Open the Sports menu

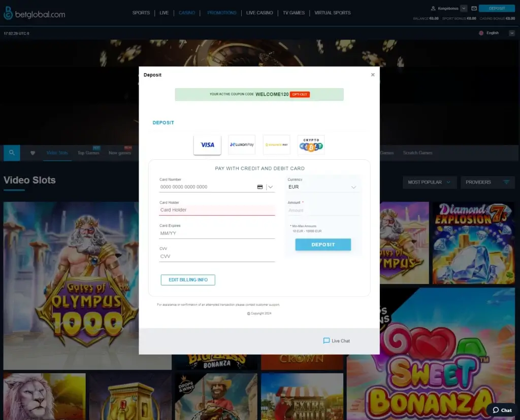[x=141, y=13]
